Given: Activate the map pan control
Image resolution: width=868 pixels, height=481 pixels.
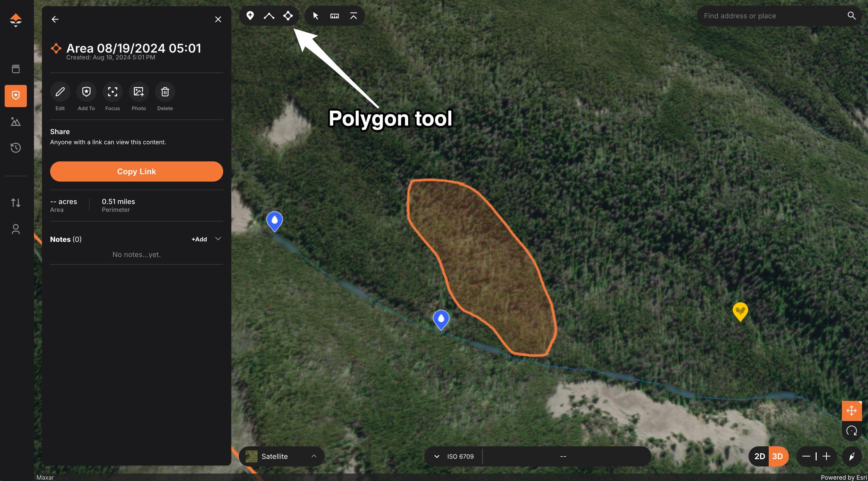Looking at the screenshot, I should (851, 410).
